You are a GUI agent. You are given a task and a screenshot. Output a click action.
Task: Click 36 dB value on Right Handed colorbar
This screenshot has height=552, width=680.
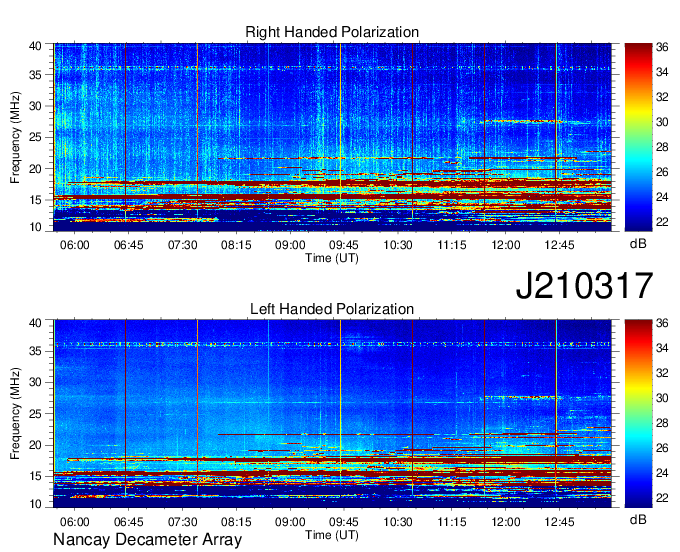click(662, 47)
